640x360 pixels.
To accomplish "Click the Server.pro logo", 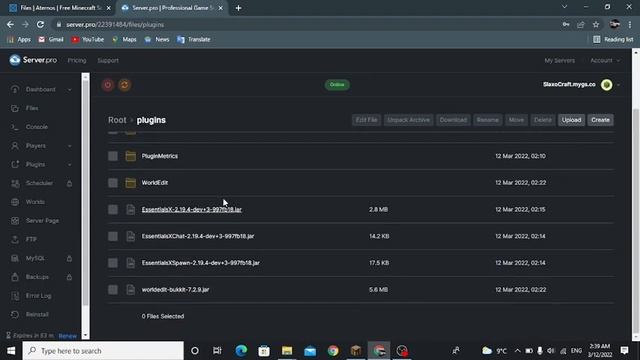I will pos(33,60).
